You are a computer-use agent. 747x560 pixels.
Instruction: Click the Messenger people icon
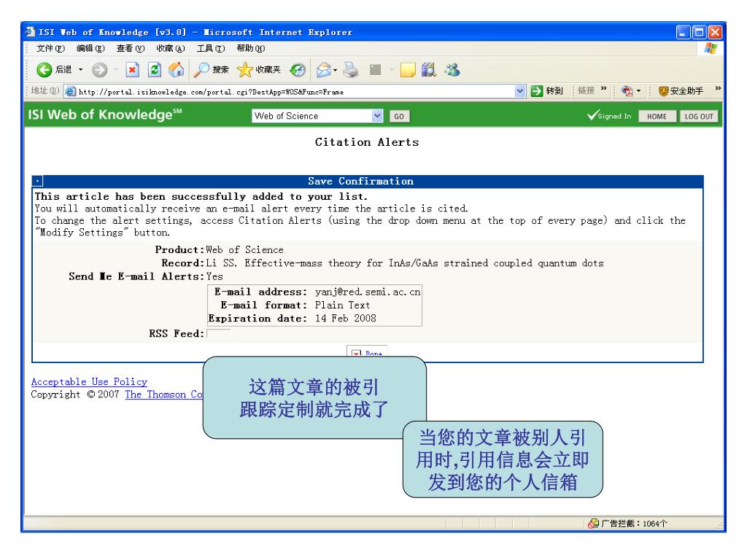point(452,70)
